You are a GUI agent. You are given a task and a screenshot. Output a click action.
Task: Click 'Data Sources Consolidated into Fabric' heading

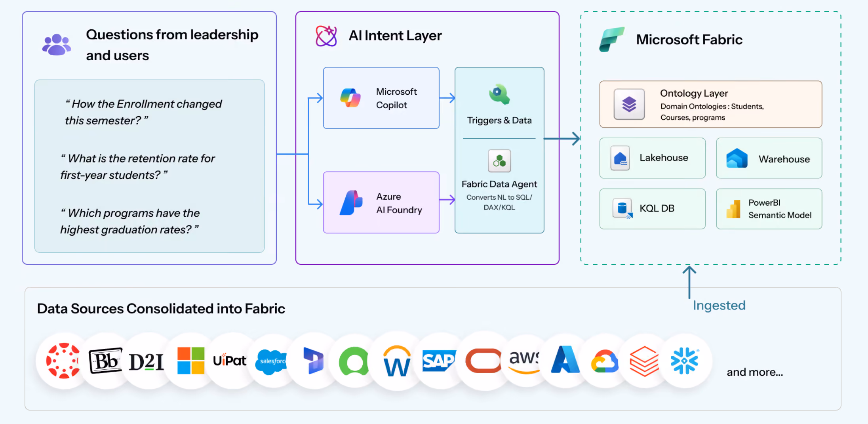pyautogui.click(x=161, y=309)
